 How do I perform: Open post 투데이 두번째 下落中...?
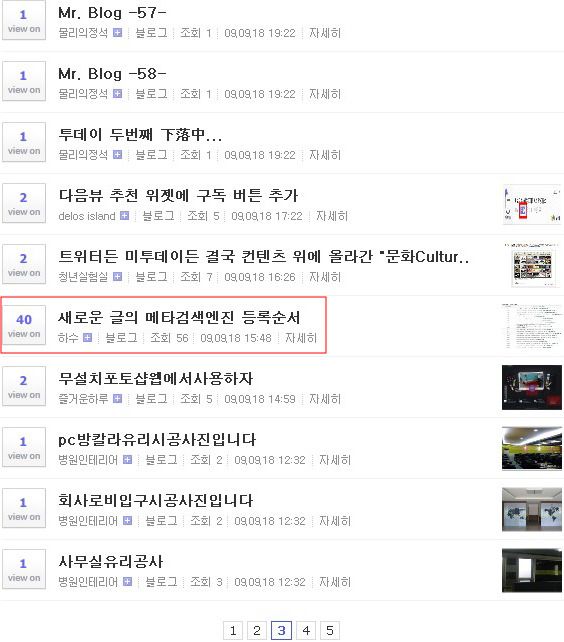point(140,134)
